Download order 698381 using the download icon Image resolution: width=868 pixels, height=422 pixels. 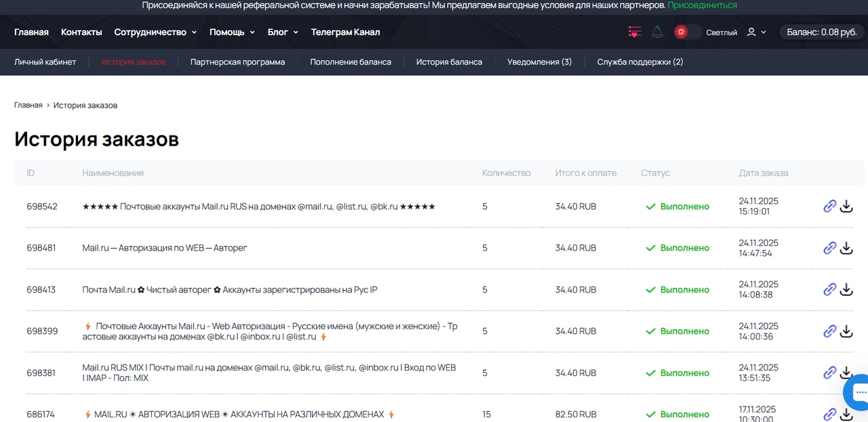[x=846, y=373]
